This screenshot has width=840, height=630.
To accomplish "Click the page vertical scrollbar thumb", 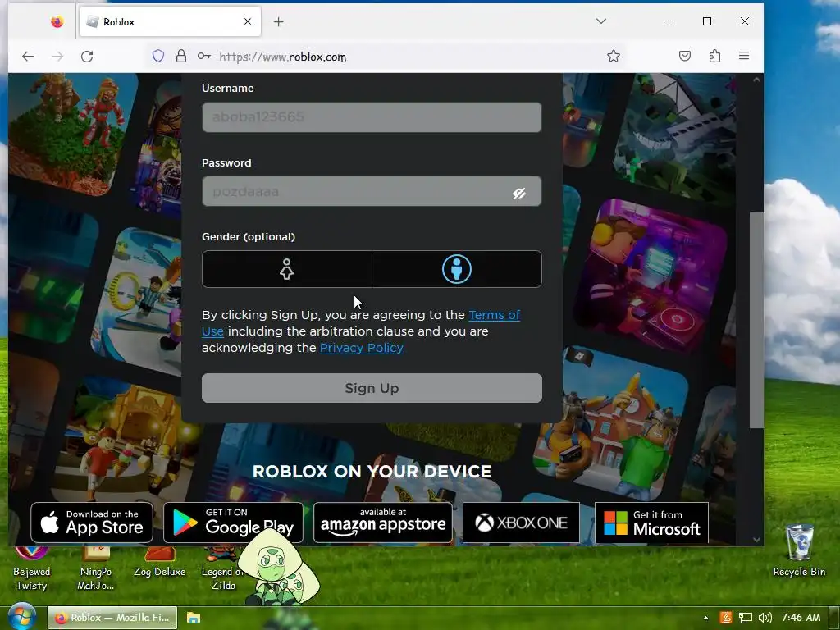I will pos(756,320).
